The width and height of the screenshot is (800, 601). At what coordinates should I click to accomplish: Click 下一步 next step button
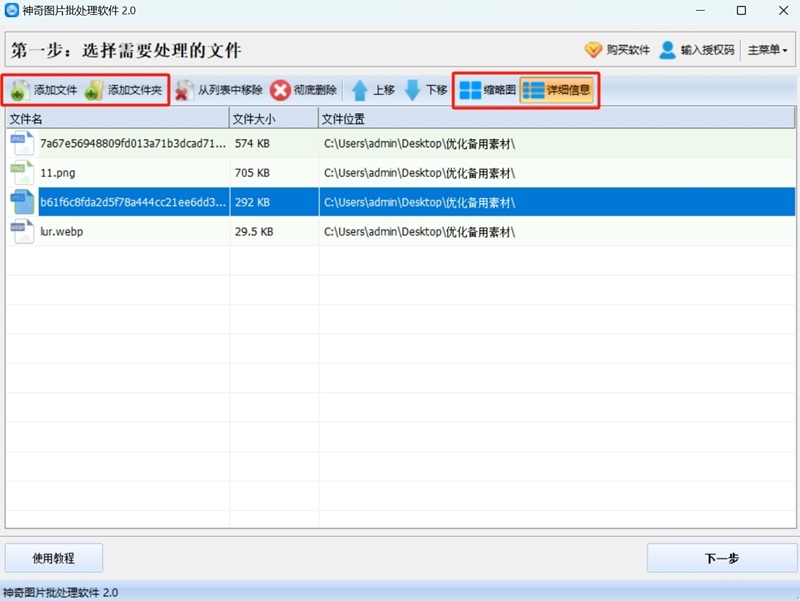point(721,558)
